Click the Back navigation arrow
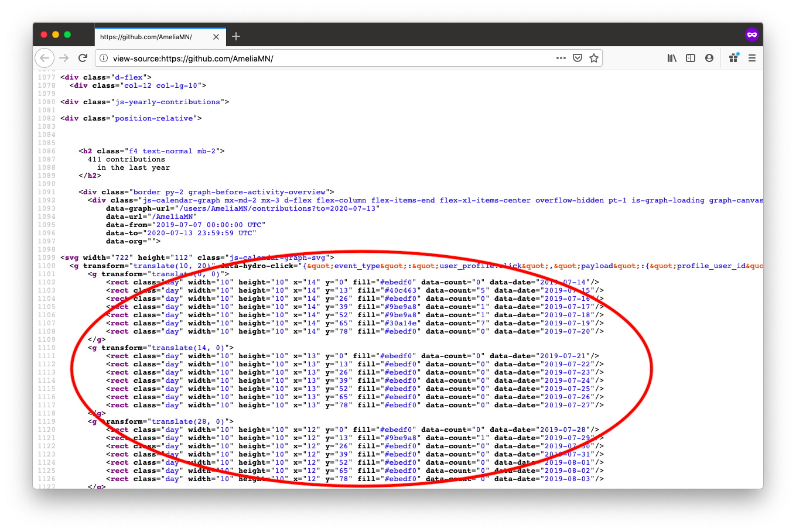The height and width of the screenshot is (532, 796). (45, 58)
